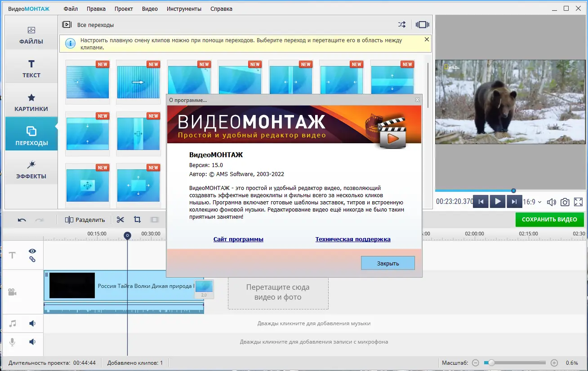Click the Закрыть button in the dialog

[x=388, y=263]
